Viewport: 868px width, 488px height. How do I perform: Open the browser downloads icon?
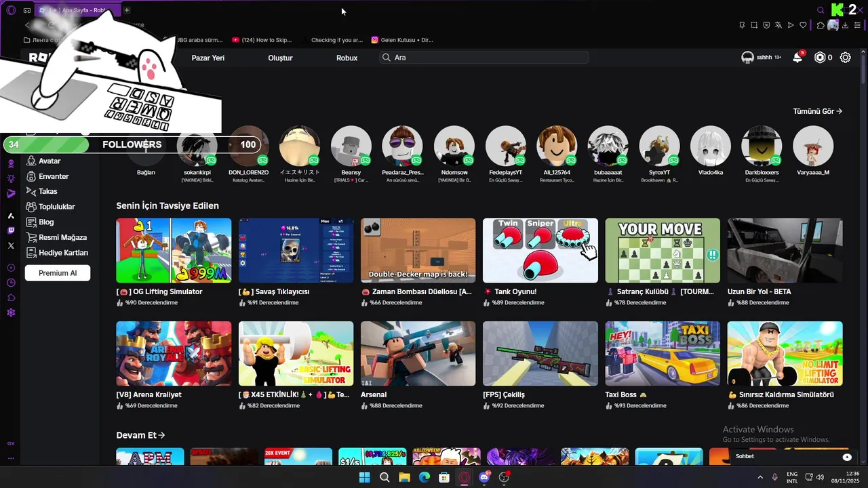845,25
